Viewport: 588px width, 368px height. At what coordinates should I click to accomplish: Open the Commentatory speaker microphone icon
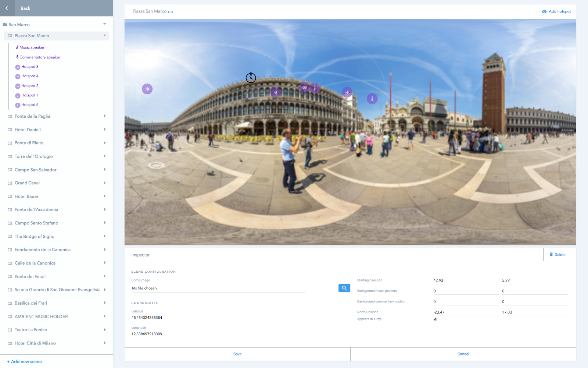tap(17, 57)
